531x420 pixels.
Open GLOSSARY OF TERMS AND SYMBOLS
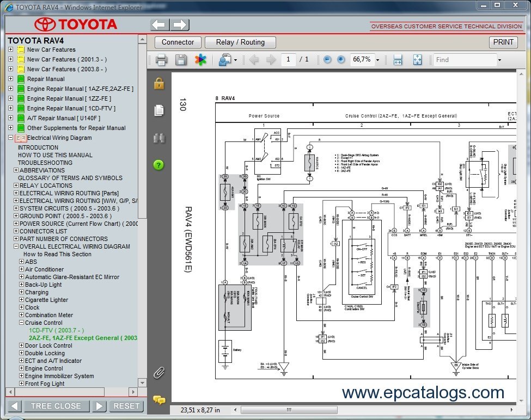point(70,178)
